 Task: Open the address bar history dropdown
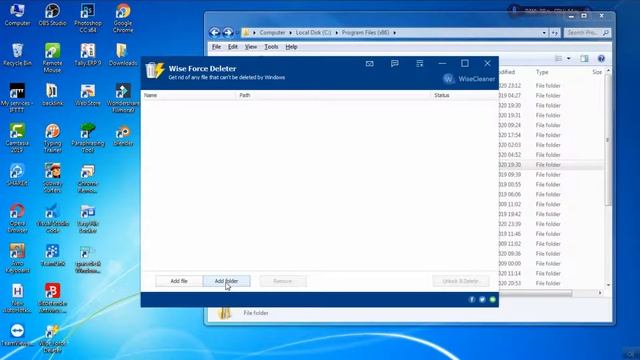pos(544,33)
